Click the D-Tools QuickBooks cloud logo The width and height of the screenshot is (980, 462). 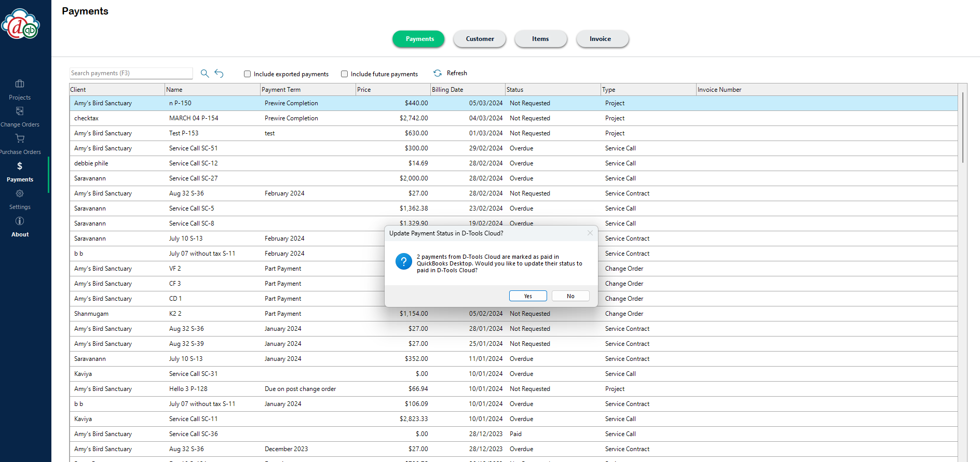(20, 24)
